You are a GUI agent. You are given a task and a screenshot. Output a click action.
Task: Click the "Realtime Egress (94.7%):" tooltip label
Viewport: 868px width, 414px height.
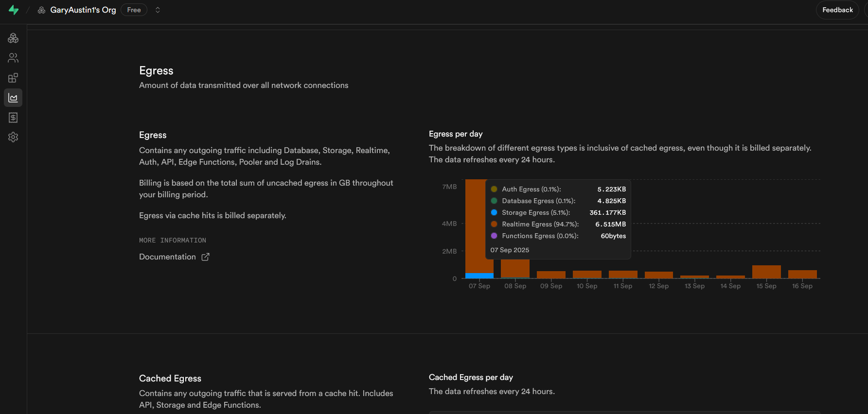540,224
